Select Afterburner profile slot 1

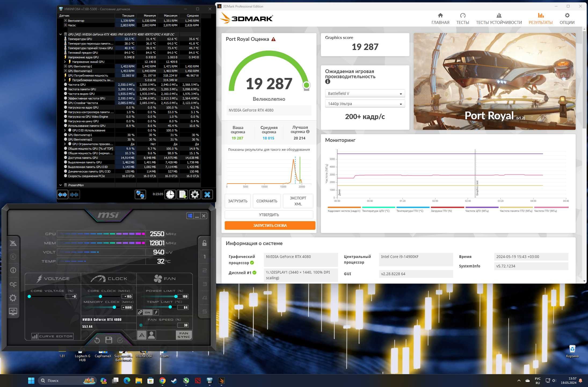pos(204,257)
